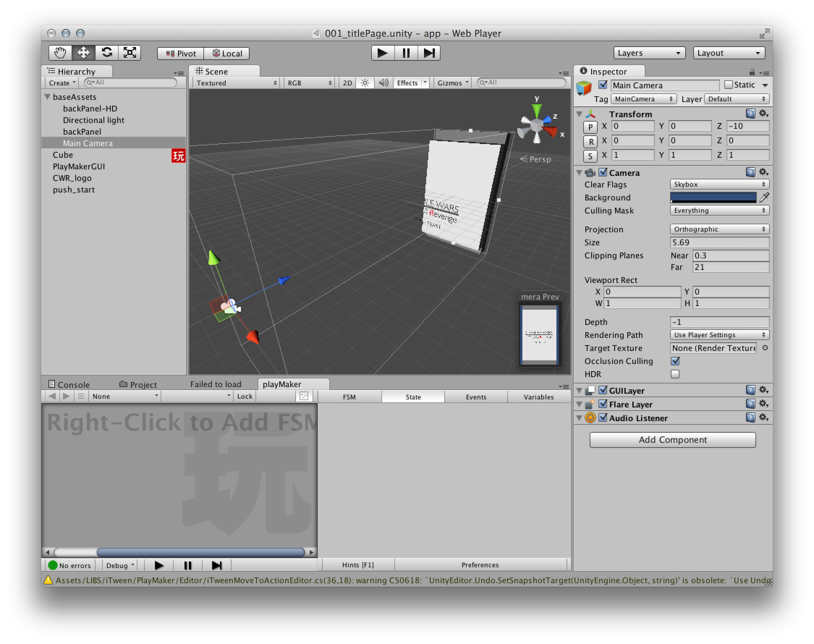Select the Hand tool in toolbar
The height and width of the screenshot is (644, 814).
[58, 52]
